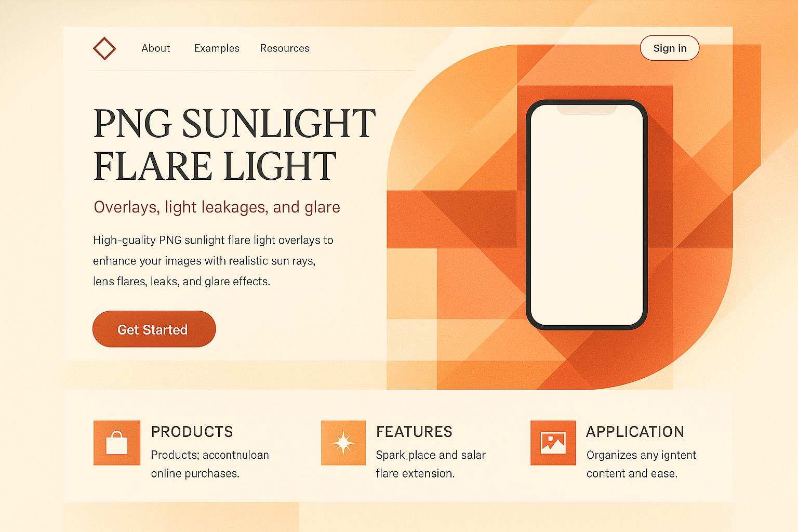
Task: Click the "flare extension" Features description text
Action: tap(415, 473)
